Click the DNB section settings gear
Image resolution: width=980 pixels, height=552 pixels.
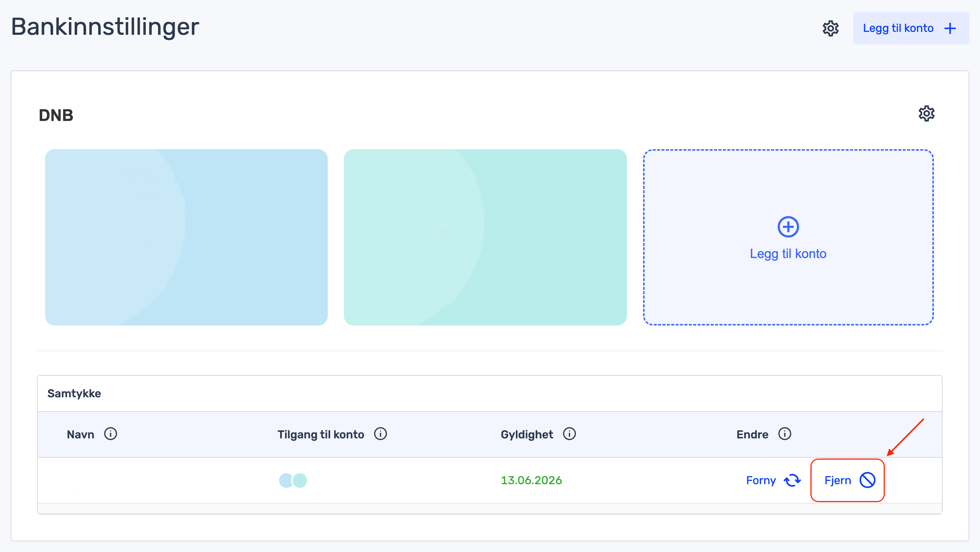[927, 114]
